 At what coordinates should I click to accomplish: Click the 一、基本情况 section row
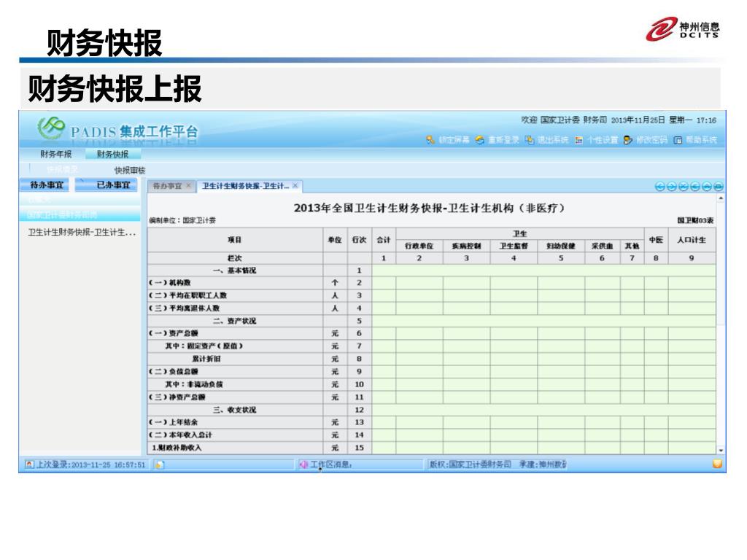(x=235, y=270)
